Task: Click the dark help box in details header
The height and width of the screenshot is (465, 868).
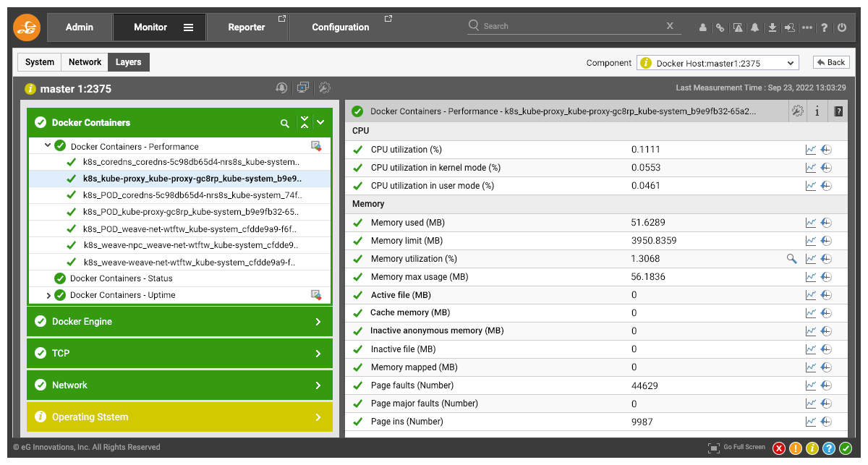Action: pyautogui.click(x=838, y=111)
